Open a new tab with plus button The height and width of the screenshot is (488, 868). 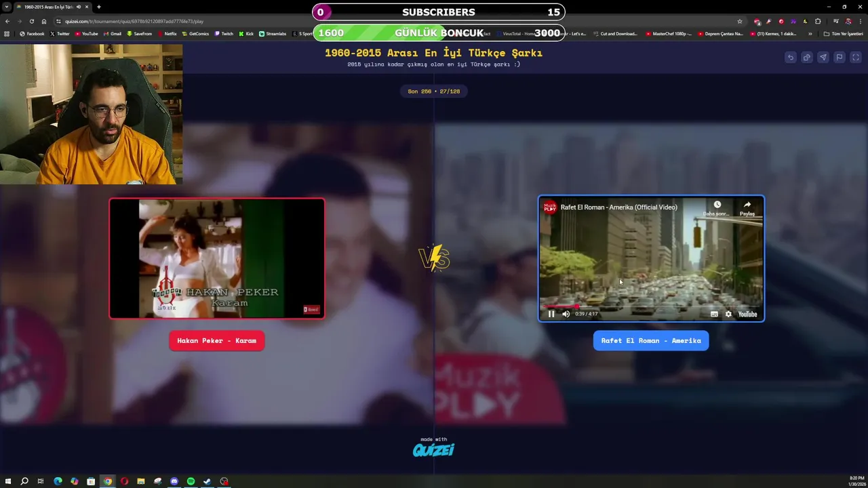click(x=99, y=7)
